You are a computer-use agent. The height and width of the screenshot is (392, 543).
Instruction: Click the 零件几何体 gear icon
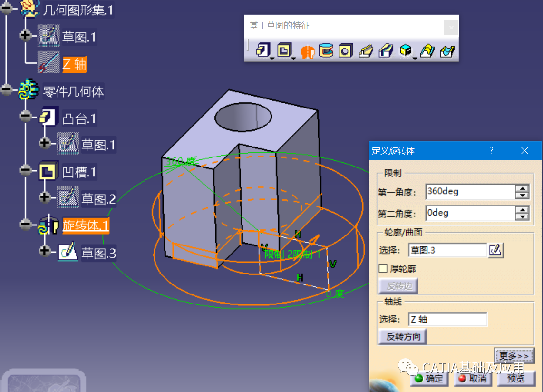click(29, 89)
